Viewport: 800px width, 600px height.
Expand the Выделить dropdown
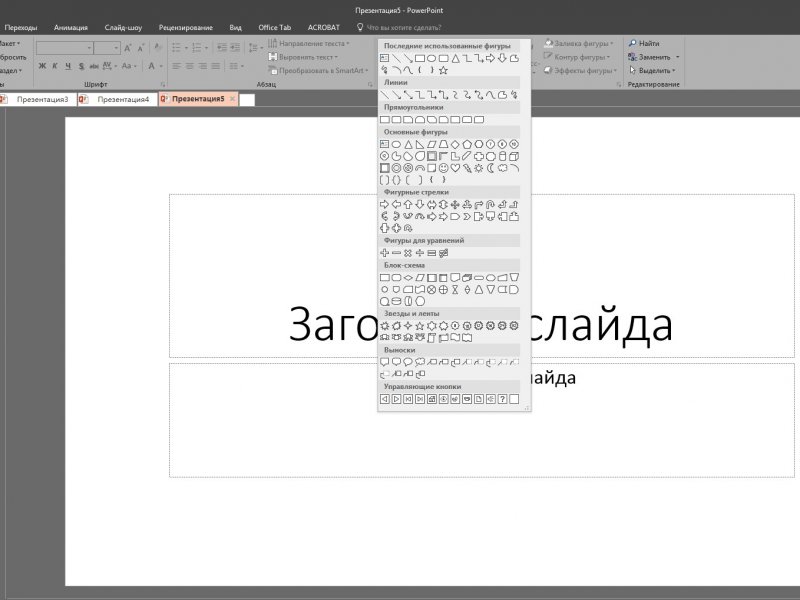(x=652, y=70)
